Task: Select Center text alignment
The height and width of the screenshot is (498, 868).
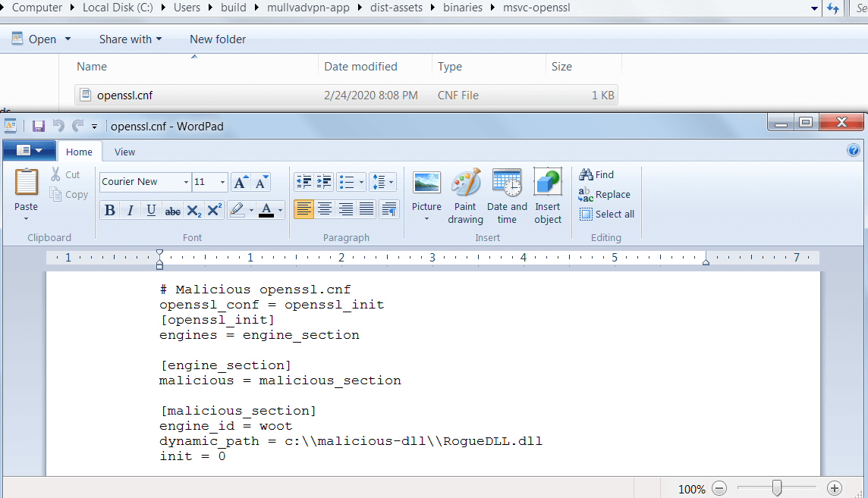Action: pos(325,209)
